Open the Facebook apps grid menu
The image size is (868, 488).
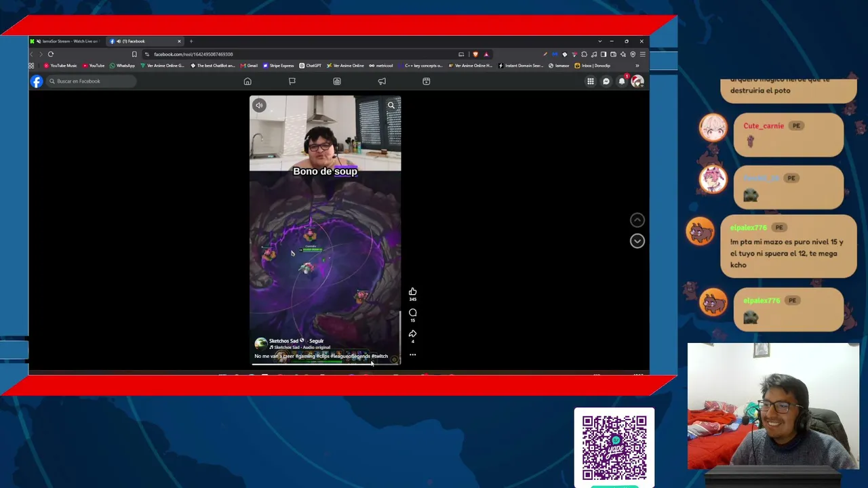tap(591, 81)
